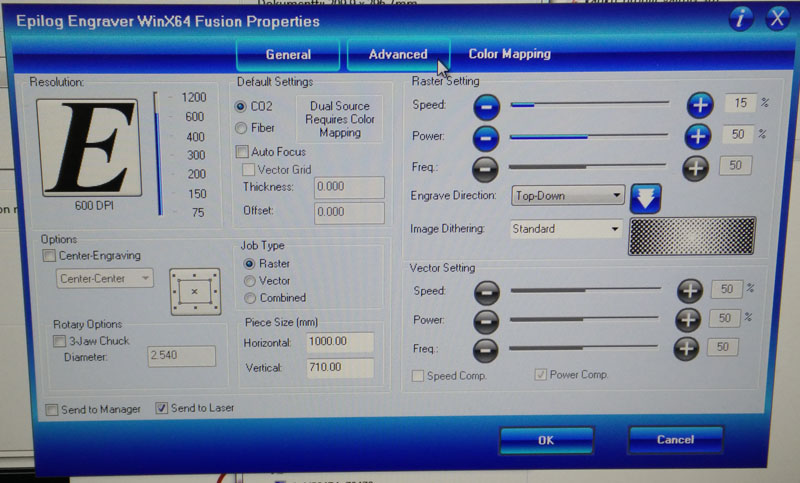Select 75 on resolution scale
The image size is (800, 483).
coord(198,213)
